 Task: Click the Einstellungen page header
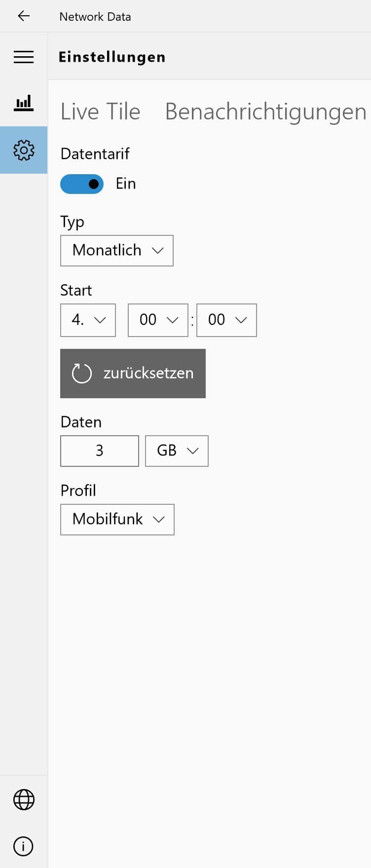coord(112,57)
